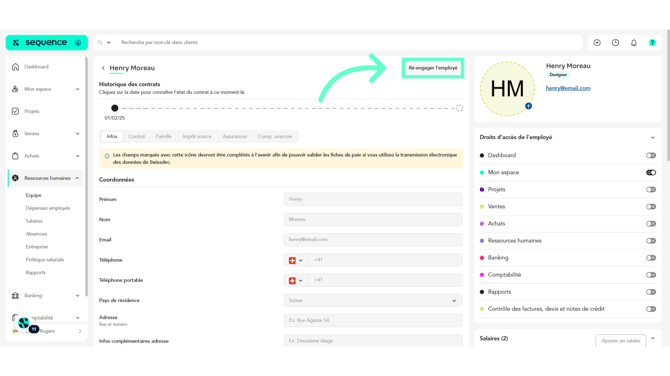Open Téléphone country flag dropdown
670x376 pixels.
296,260
